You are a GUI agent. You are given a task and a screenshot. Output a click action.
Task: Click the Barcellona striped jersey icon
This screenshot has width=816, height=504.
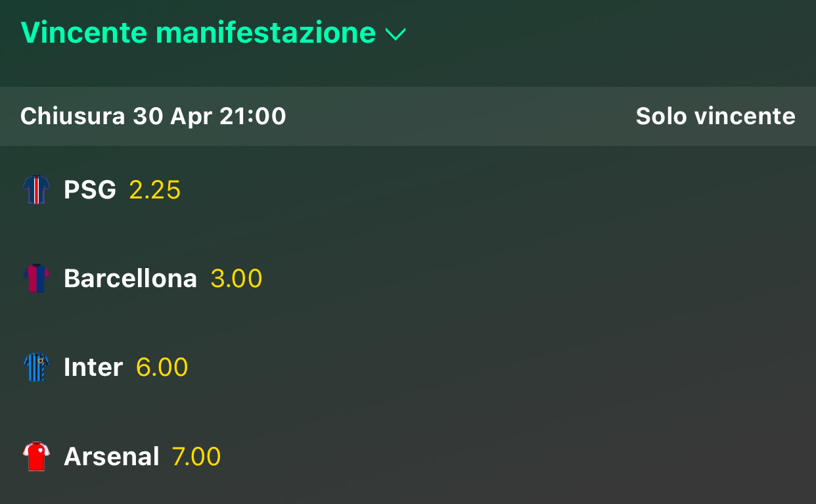tap(36, 279)
